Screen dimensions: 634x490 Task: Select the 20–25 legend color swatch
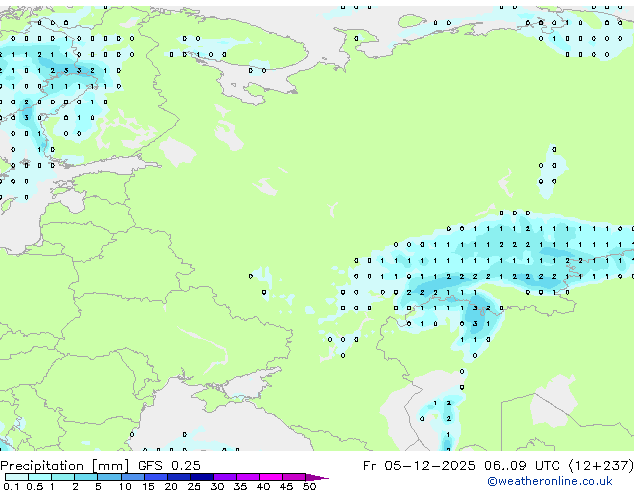tap(179, 477)
